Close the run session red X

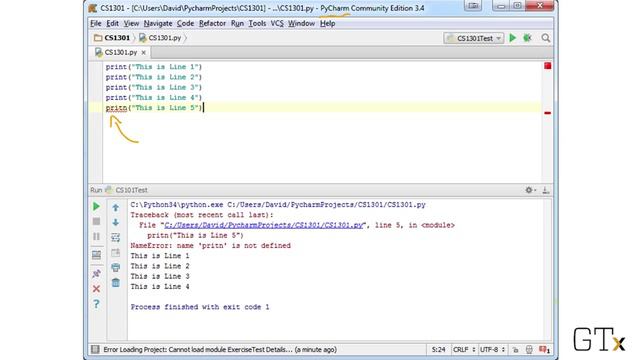[x=96, y=289]
